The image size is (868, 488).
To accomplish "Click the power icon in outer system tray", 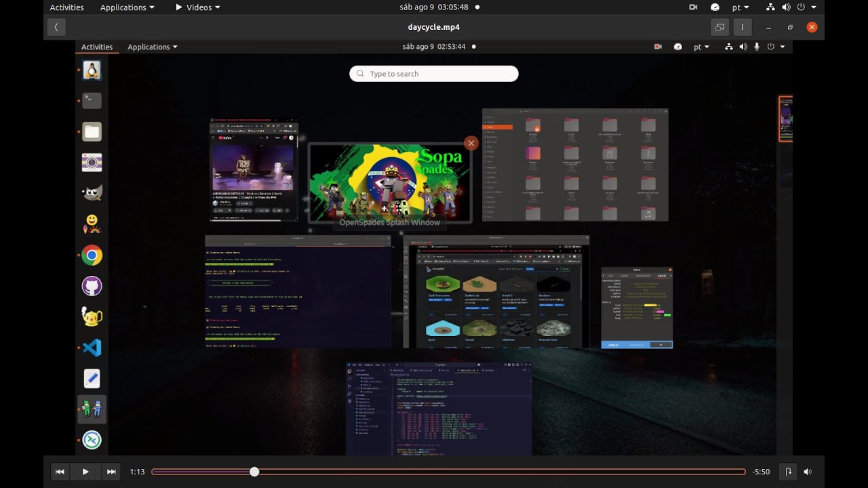I will 801,7.
